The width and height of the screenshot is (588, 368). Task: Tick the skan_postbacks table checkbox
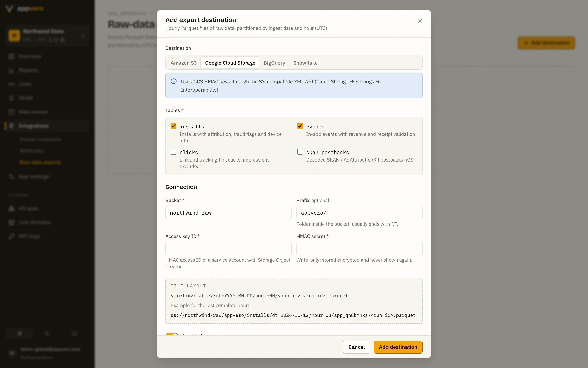[x=300, y=152]
